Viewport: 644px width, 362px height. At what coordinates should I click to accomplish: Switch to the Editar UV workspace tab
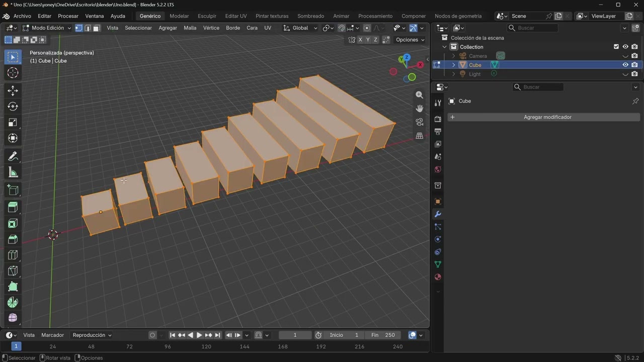(x=236, y=16)
